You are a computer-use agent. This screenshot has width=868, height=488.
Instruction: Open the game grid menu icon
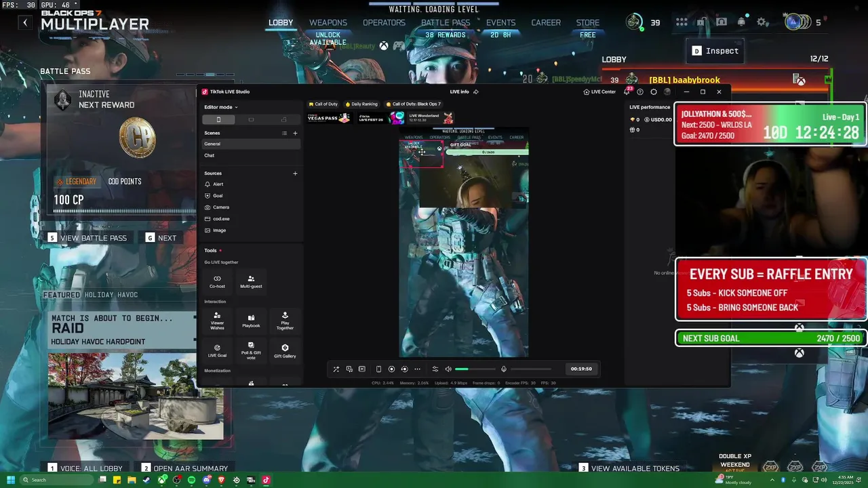tap(682, 22)
